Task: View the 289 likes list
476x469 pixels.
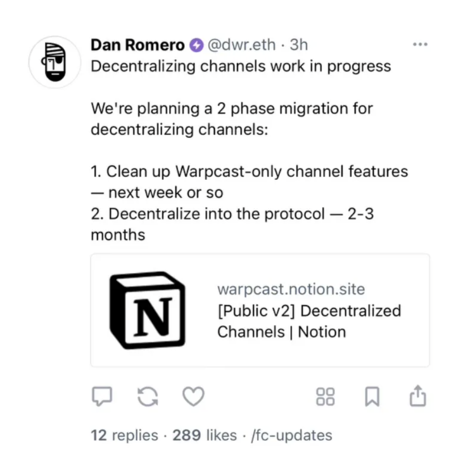Action: pyautogui.click(x=205, y=435)
